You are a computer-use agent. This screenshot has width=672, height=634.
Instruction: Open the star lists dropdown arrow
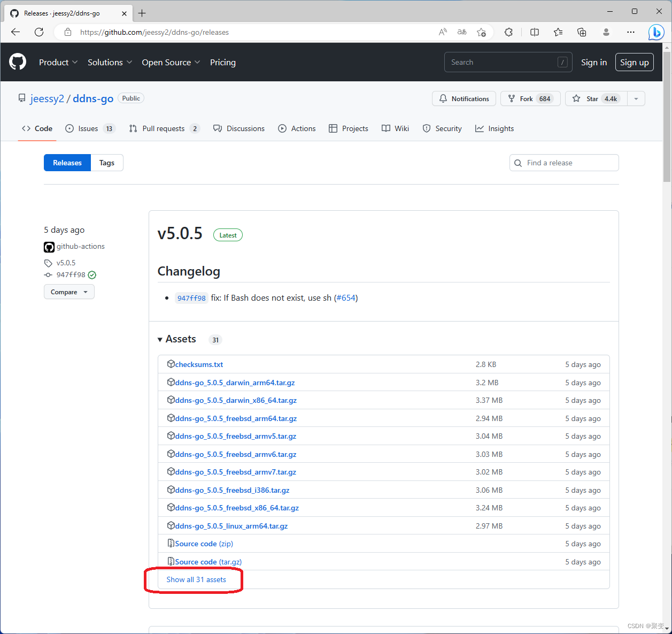pyautogui.click(x=636, y=98)
